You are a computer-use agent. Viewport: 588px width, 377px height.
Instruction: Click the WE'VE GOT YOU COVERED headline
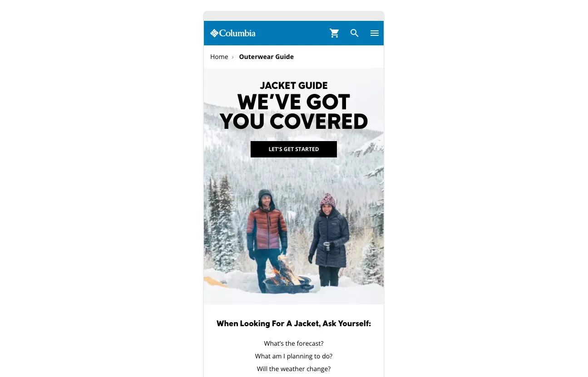tap(294, 112)
